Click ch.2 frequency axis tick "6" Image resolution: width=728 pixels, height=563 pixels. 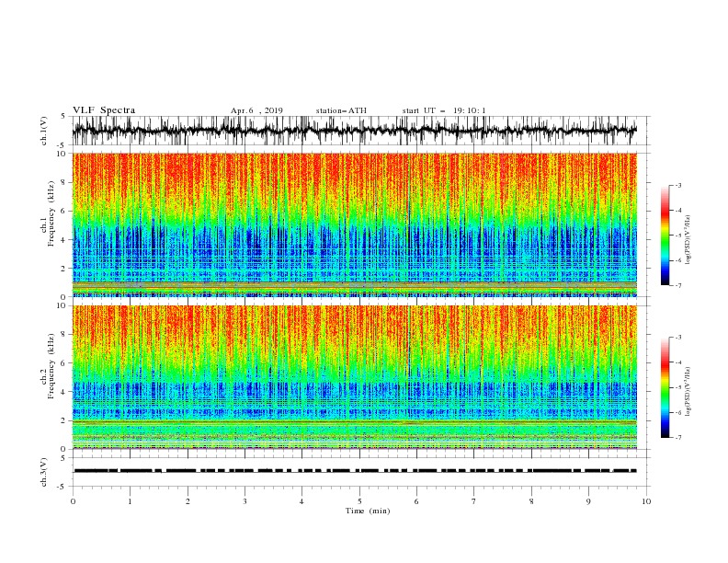click(63, 362)
